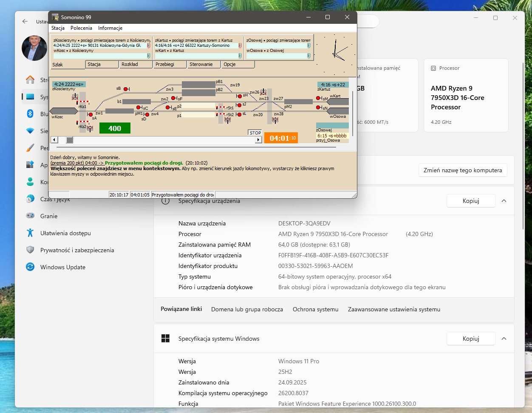Screen dimensions: 532x413
Task: Open the Informacje menu
Action: tap(110, 28)
